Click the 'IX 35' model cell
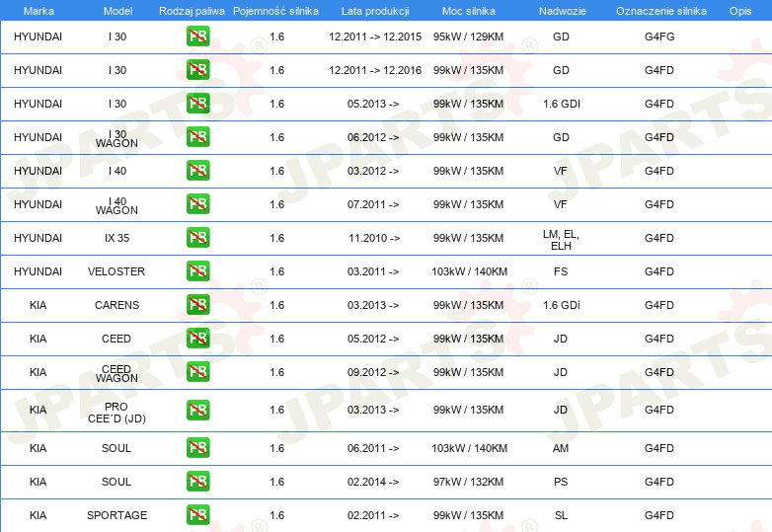 click(116, 238)
